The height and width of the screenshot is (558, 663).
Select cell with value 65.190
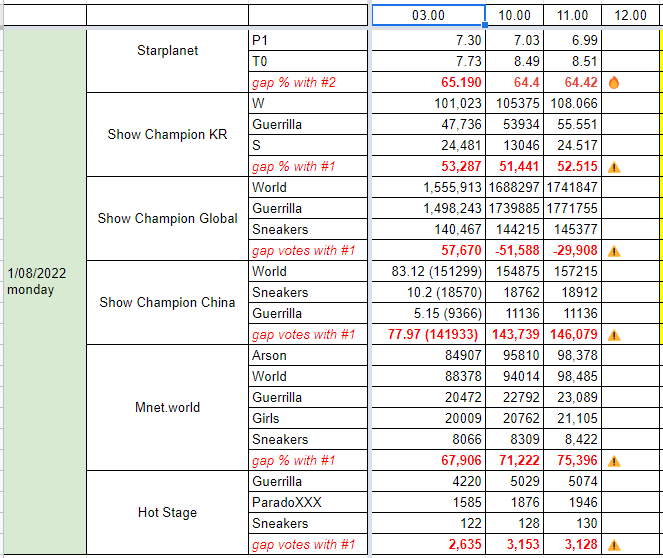point(428,82)
